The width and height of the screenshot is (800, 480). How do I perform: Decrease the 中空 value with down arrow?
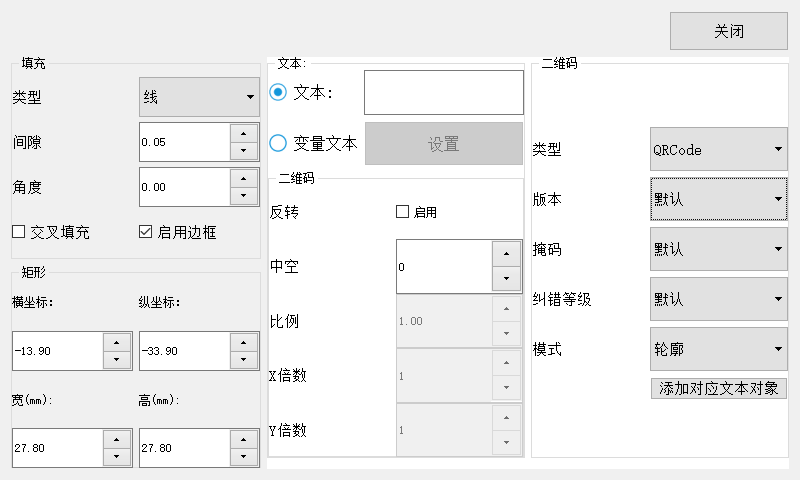[x=506, y=279]
